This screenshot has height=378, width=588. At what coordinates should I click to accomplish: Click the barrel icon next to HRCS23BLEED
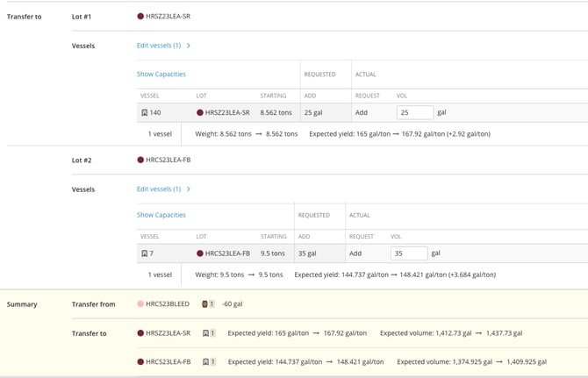coord(205,304)
